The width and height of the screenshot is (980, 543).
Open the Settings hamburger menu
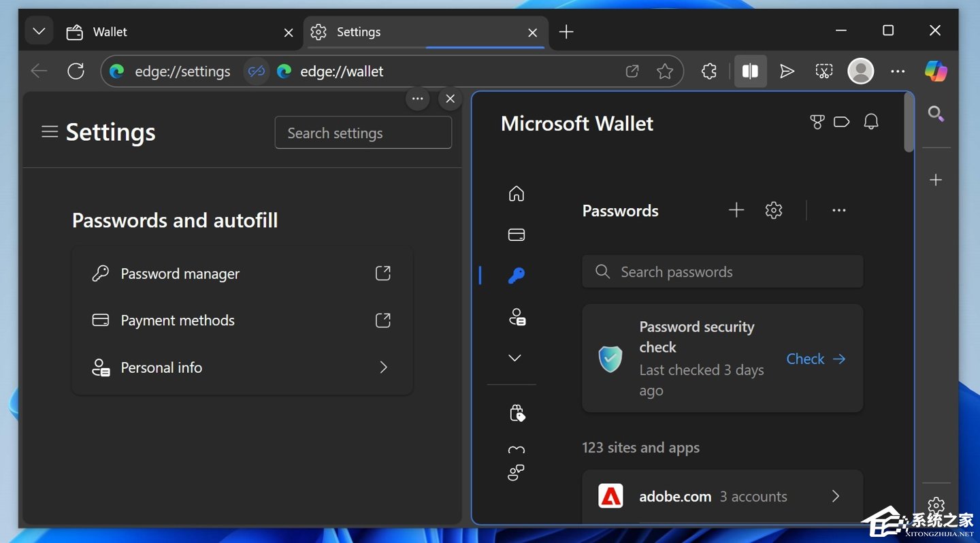[x=50, y=132]
